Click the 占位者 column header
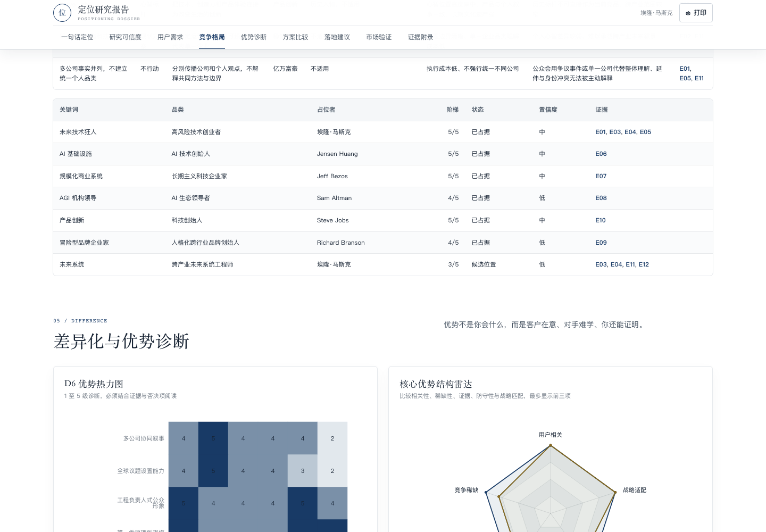766x532 pixels. tap(326, 110)
